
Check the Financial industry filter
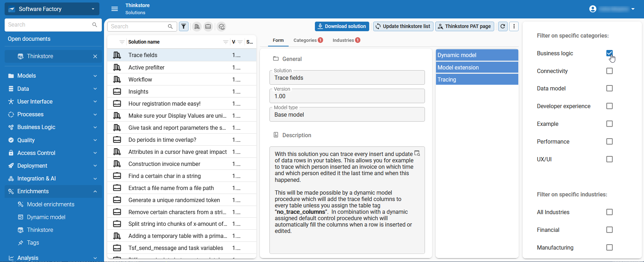coord(609,230)
